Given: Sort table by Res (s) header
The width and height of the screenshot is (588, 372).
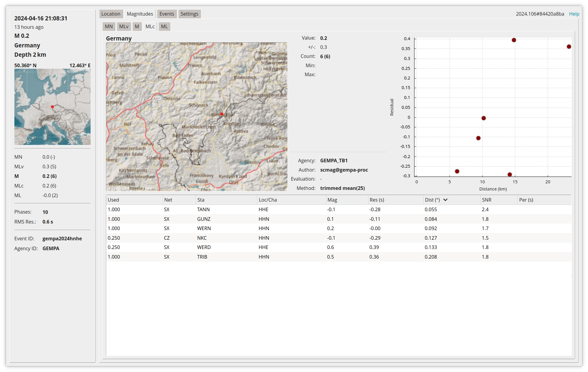Looking at the screenshot, I should point(376,200).
